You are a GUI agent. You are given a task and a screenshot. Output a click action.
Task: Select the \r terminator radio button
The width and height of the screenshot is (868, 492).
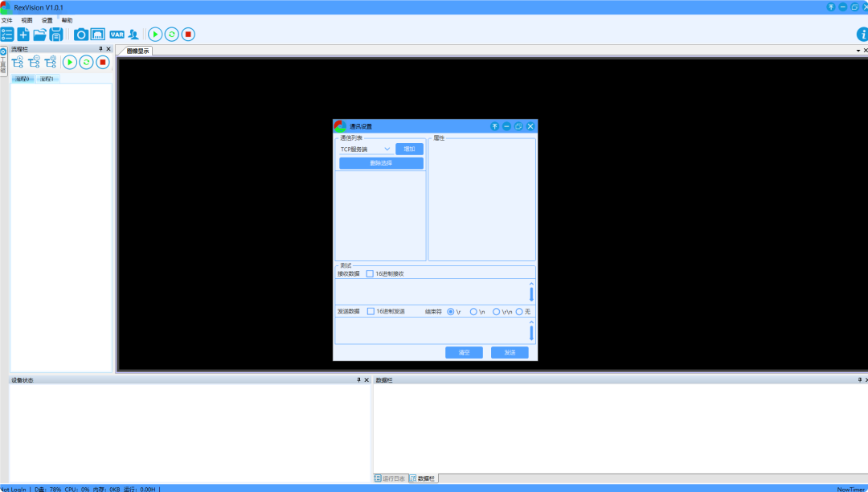451,312
